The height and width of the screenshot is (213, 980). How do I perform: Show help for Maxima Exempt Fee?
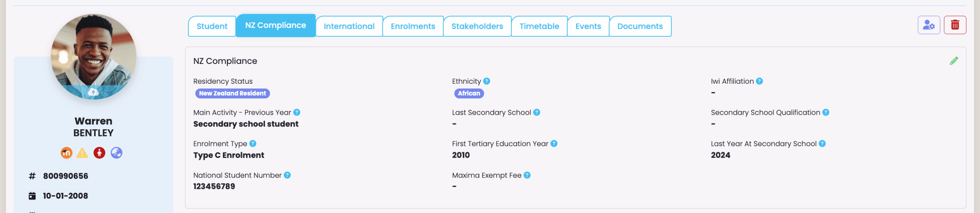(527, 175)
